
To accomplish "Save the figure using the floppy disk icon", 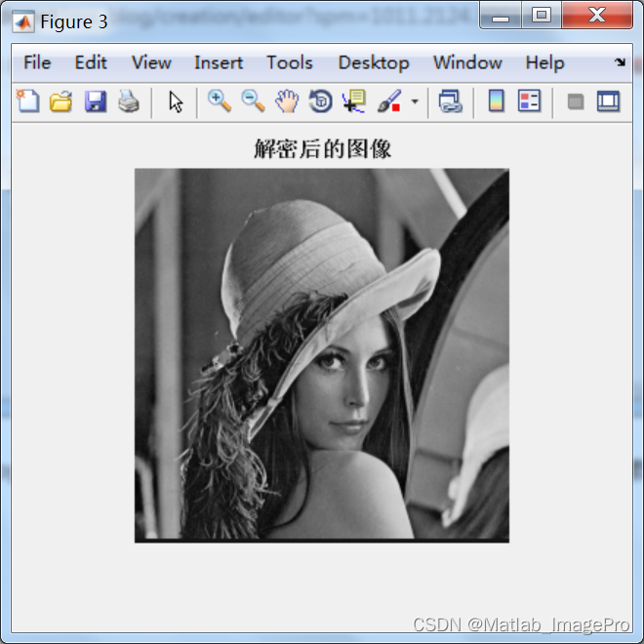I will (96, 101).
